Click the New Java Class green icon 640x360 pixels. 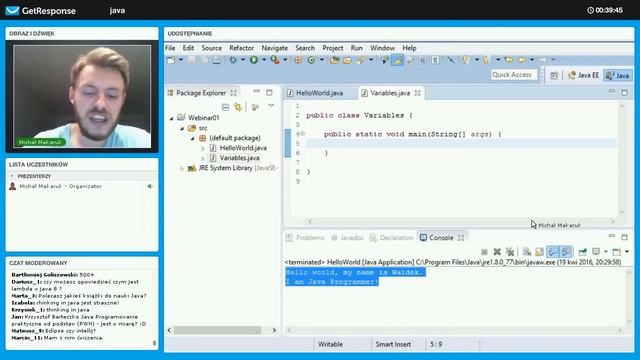coord(311,60)
